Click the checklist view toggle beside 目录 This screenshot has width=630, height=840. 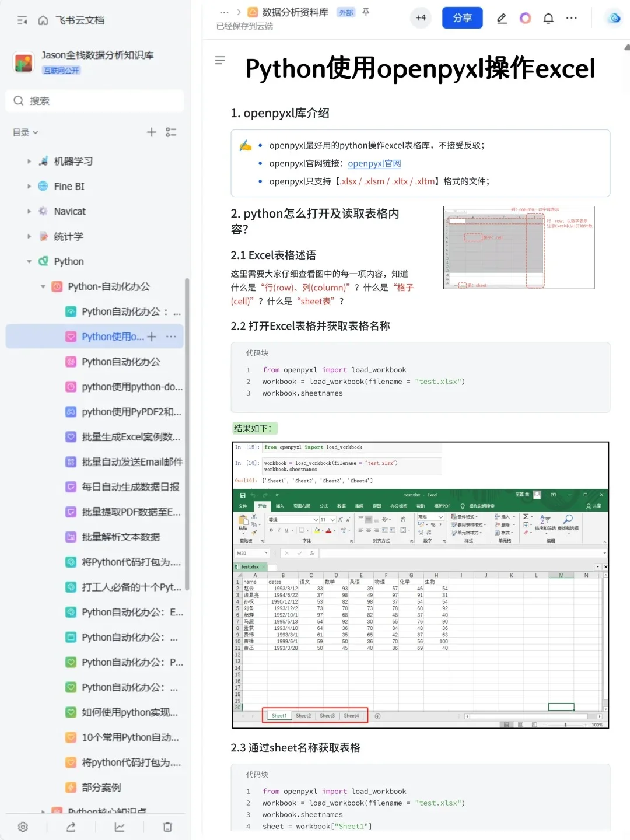point(171,132)
